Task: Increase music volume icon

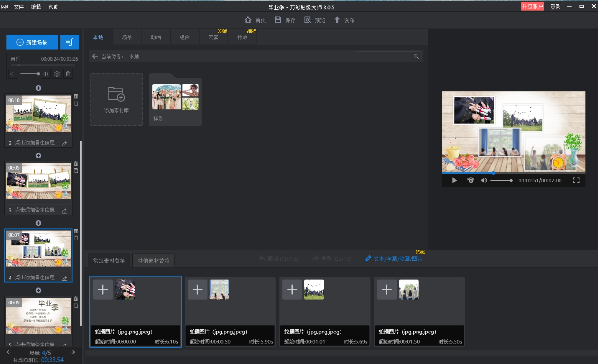Action: click(x=46, y=74)
